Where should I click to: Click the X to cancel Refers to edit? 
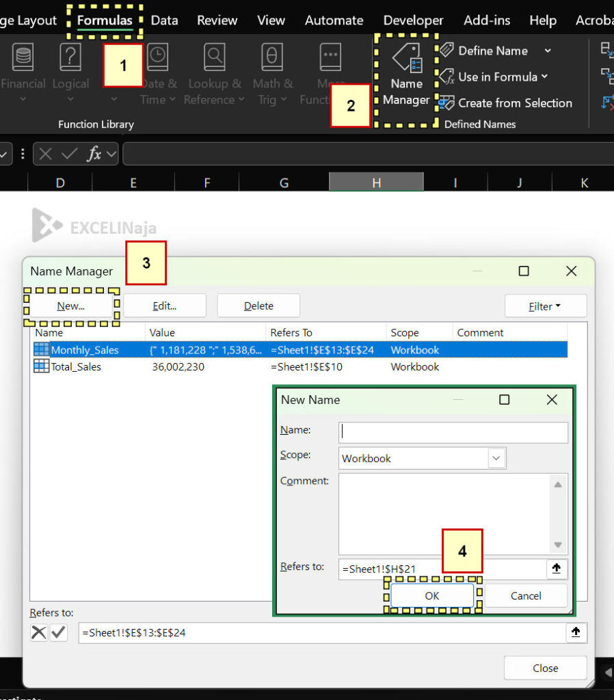pyautogui.click(x=39, y=633)
